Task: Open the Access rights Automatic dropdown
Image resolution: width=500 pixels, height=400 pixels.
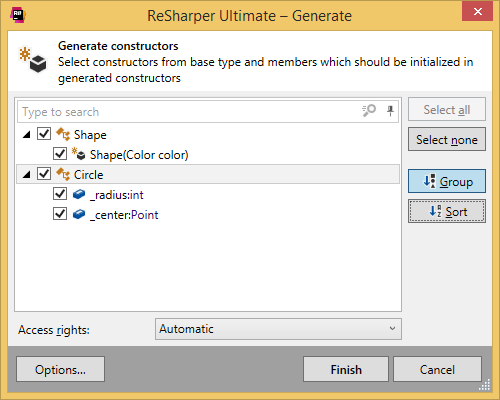Action: pos(278,329)
